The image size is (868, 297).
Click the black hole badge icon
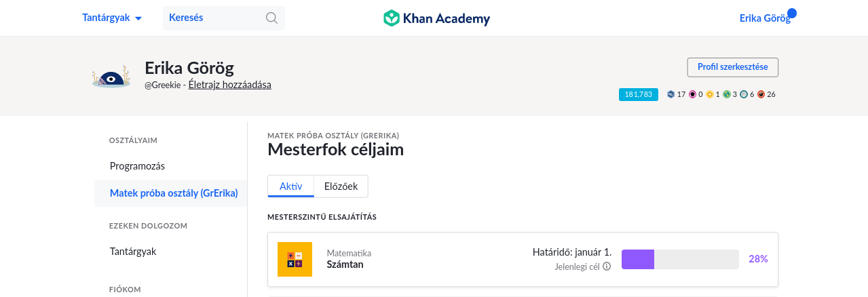(692, 94)
